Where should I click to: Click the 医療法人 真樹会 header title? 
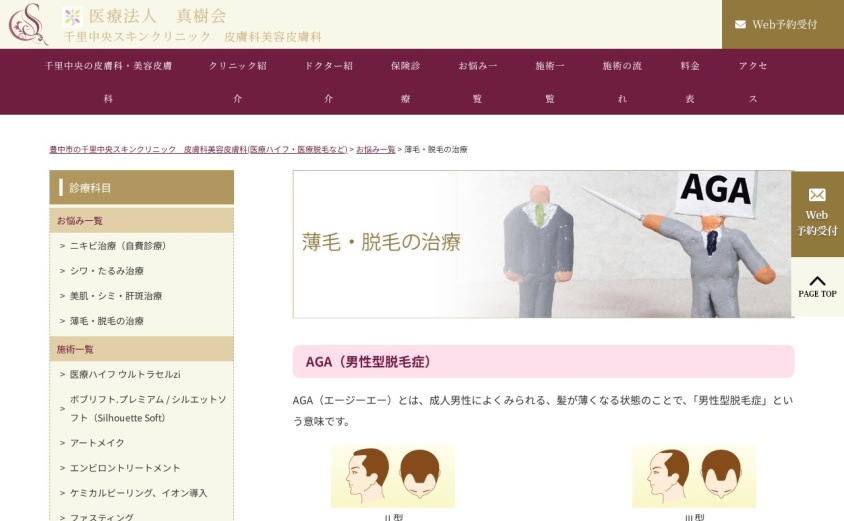click(158, 16)
